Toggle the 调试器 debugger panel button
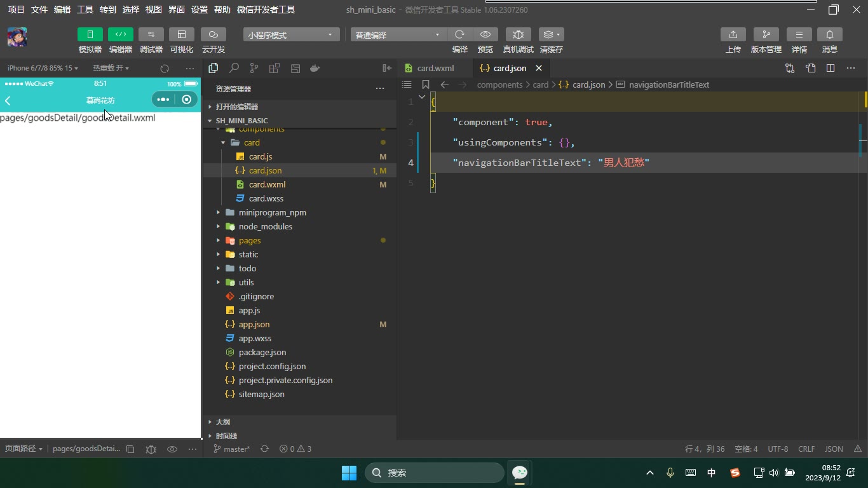 coord(151,34)
